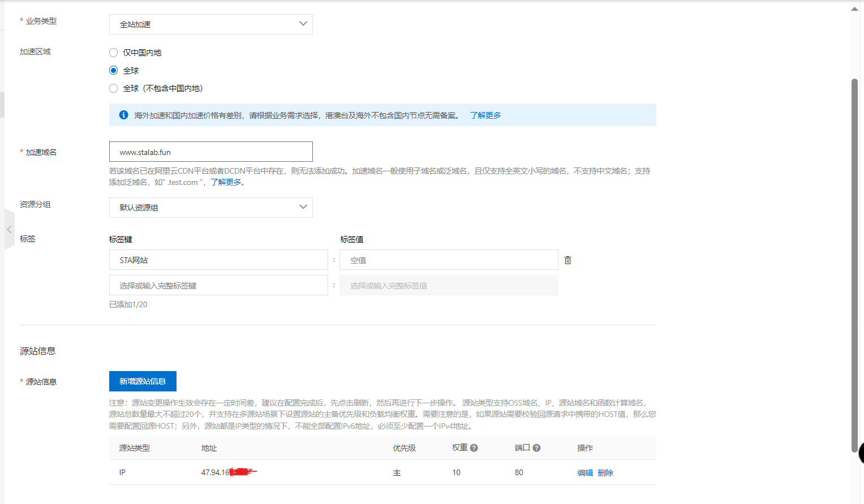Image resolution: width=864 pixels, height=504 pixels.
Task: Click scrollbar up arrow at top
Action: 854,8
